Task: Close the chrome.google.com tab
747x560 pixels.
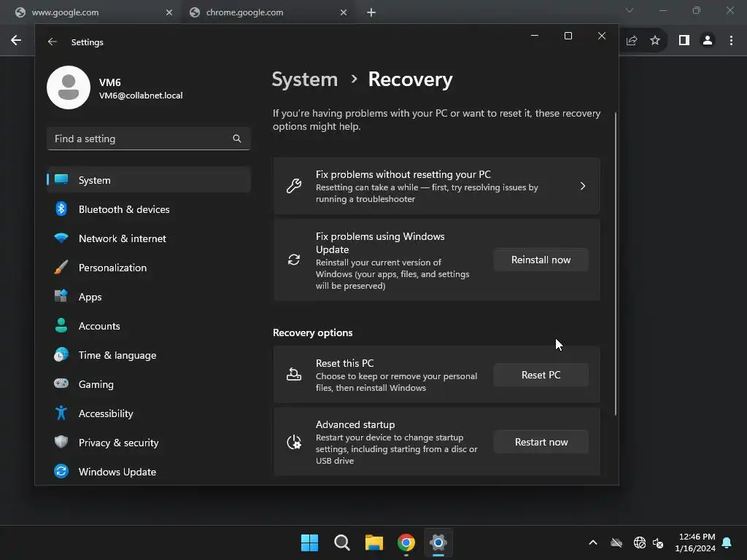Action: (x=344, y=12)
